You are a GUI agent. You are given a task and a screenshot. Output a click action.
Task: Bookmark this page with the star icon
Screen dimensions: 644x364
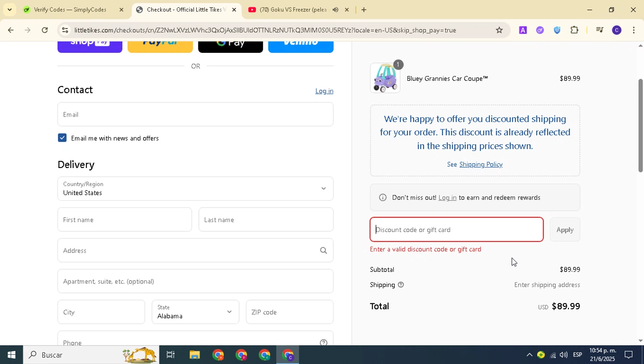click(499, 30)
